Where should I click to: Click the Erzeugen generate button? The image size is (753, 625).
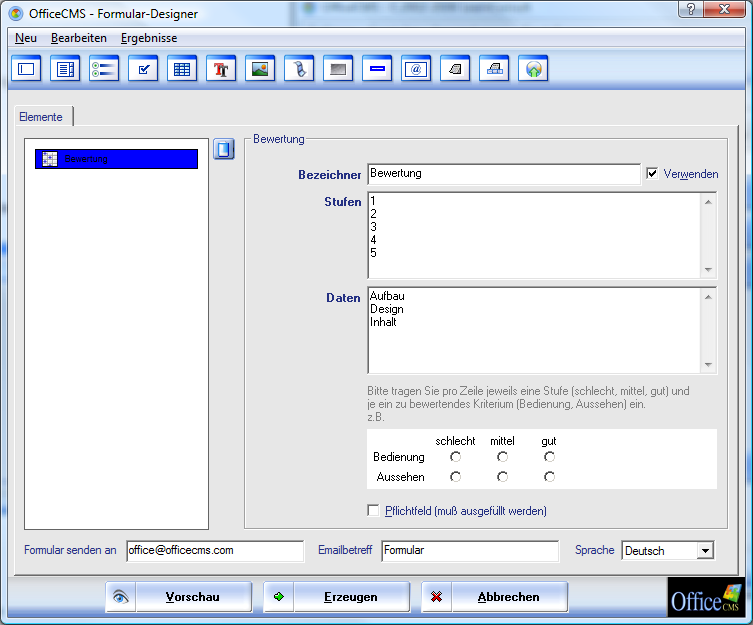coord(337,597)
